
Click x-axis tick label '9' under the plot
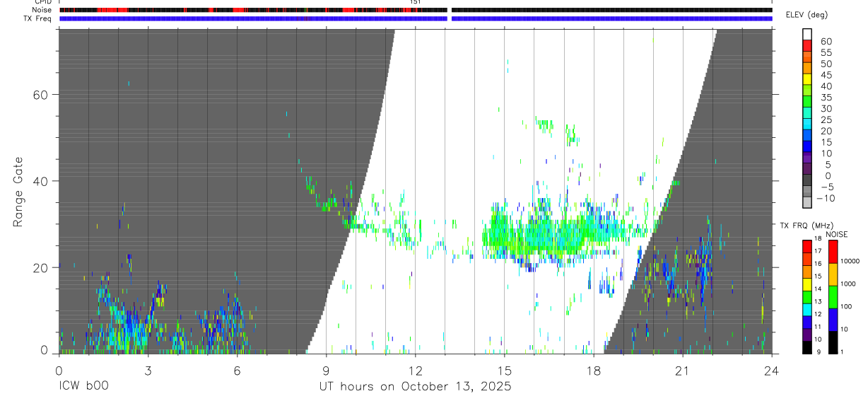[x=326, y=370]
